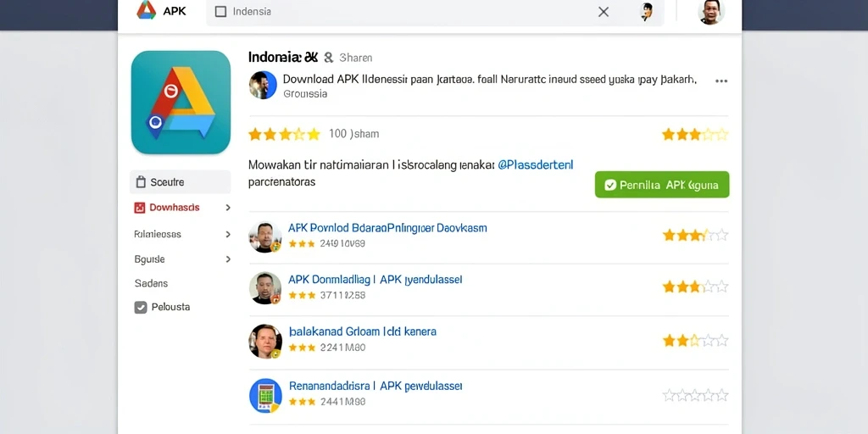868x434 pixels.
Task: Click the checkmark on the green Pennilia APK button
Action: click(x=610, y=185)
